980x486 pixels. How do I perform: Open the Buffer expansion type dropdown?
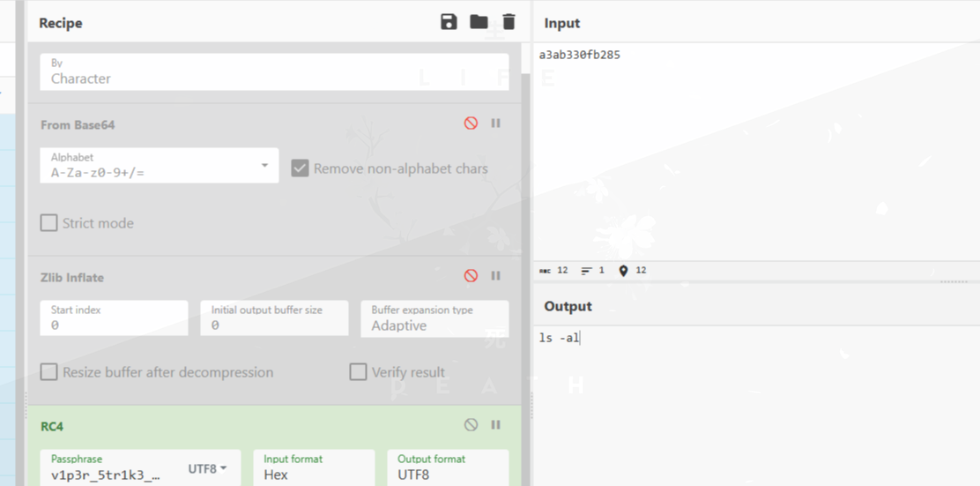434,319
